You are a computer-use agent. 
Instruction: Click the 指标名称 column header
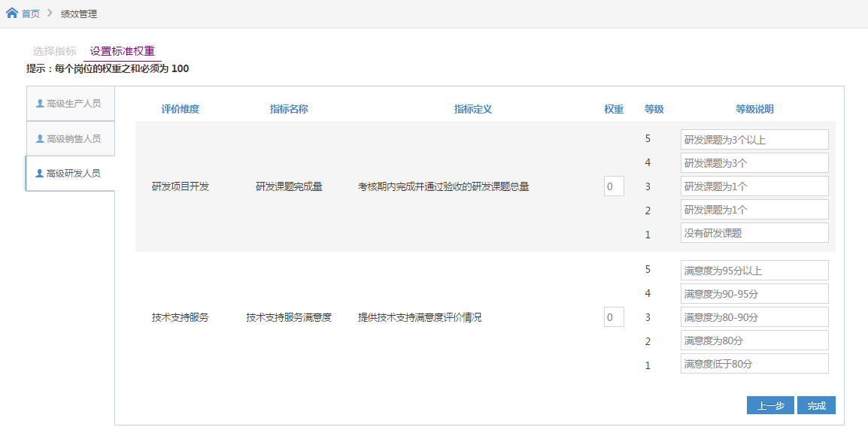[289, 109]
